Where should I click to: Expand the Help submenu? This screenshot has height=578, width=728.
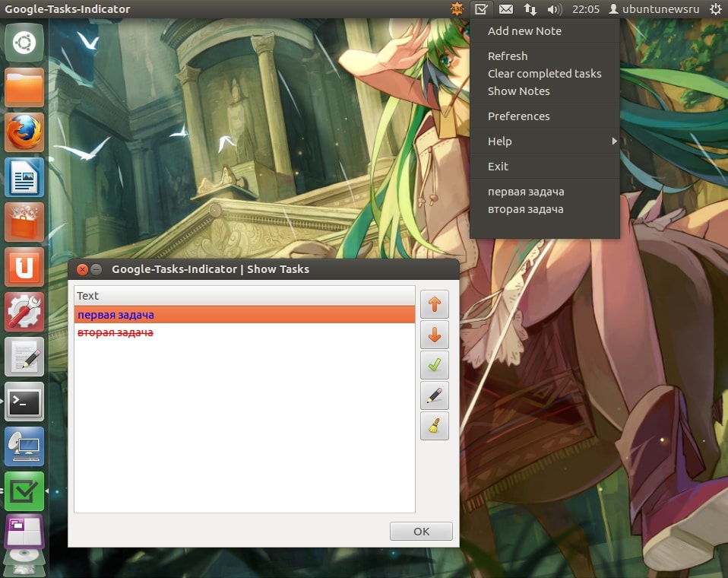click(x=544, y=141)
